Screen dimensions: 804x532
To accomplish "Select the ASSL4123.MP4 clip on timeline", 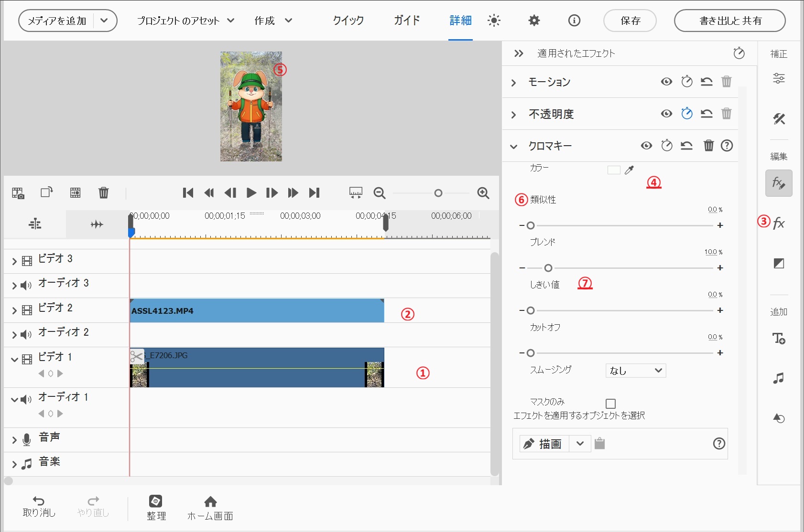I will [256, 311].
